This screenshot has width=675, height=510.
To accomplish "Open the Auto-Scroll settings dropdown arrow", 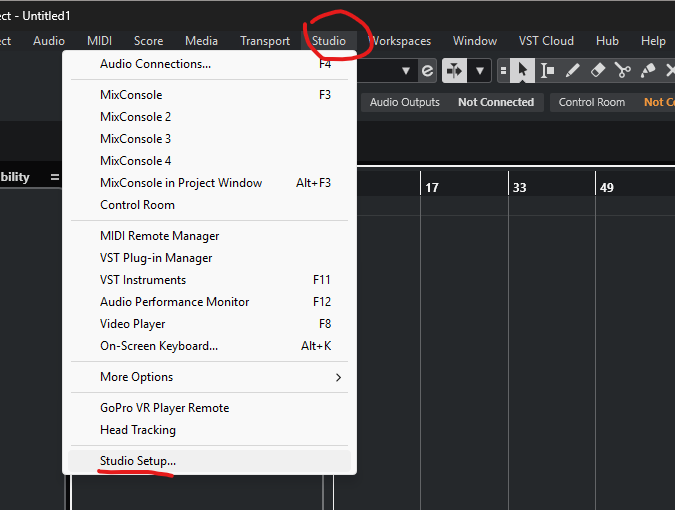I will point(480,70).
